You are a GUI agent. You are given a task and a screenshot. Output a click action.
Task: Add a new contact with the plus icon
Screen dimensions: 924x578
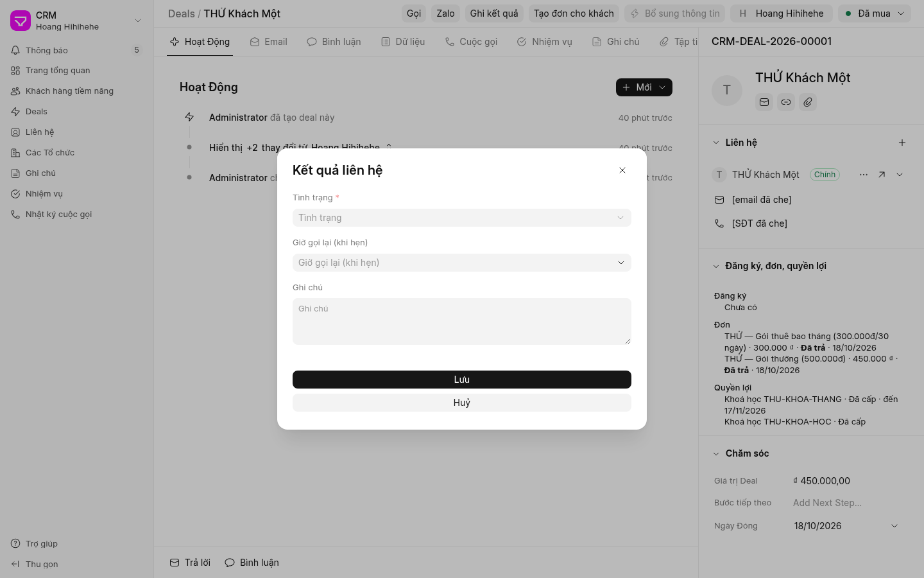pyautogui.click(x=902, y=143)
